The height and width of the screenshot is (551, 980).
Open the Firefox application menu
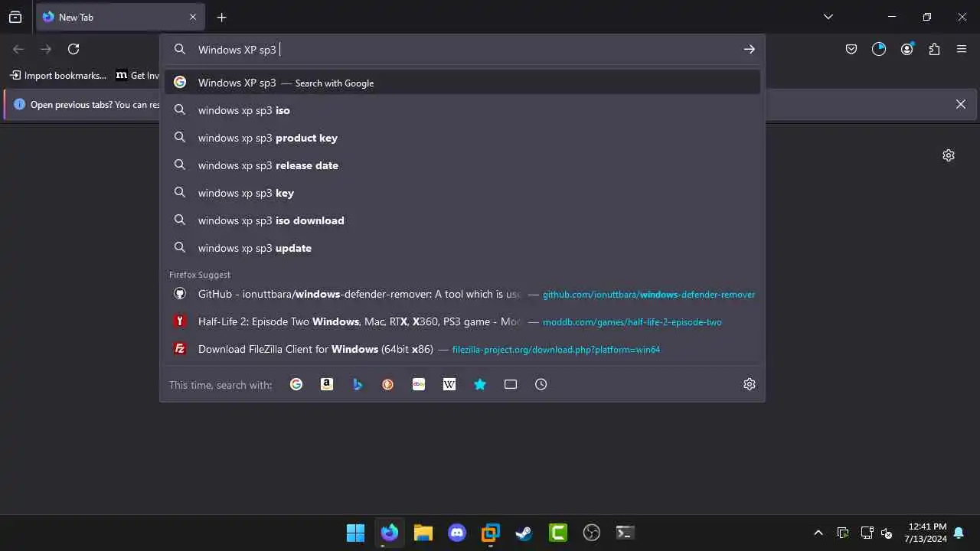(962, 49)
